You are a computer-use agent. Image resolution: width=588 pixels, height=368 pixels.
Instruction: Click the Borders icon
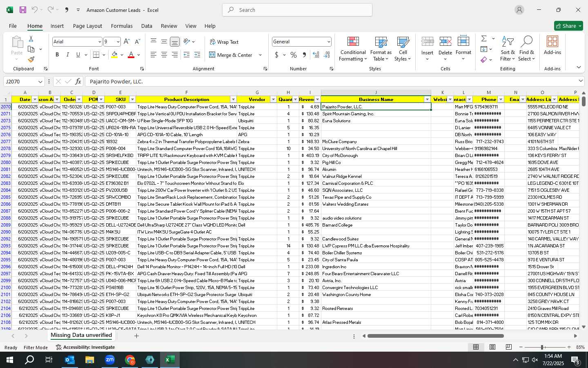96,55
